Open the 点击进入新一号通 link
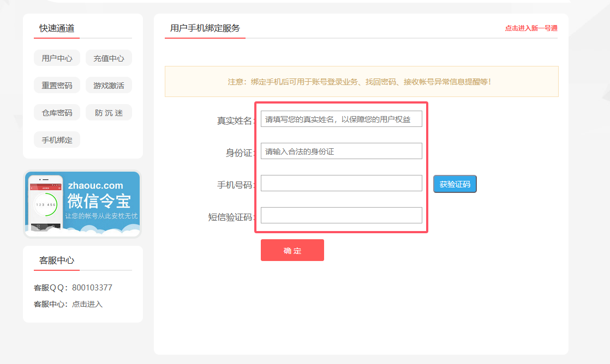610x364 pixels. (x=531, y=28)
